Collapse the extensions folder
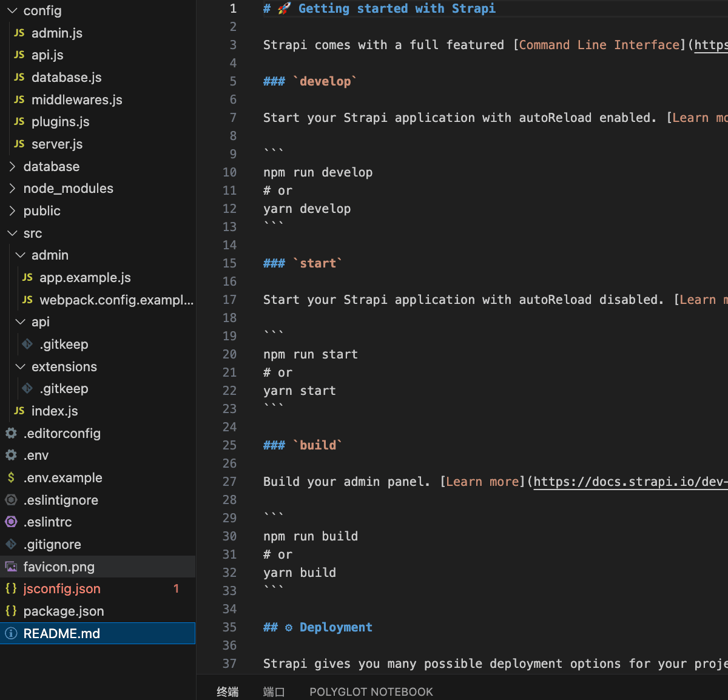The height and width of the screenshot is (700, 728). point(20,366)
